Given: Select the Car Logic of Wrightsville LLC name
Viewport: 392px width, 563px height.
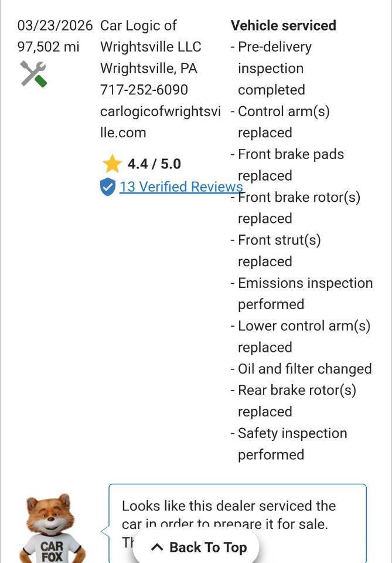Looking at the screenshot, I should 151,36.
